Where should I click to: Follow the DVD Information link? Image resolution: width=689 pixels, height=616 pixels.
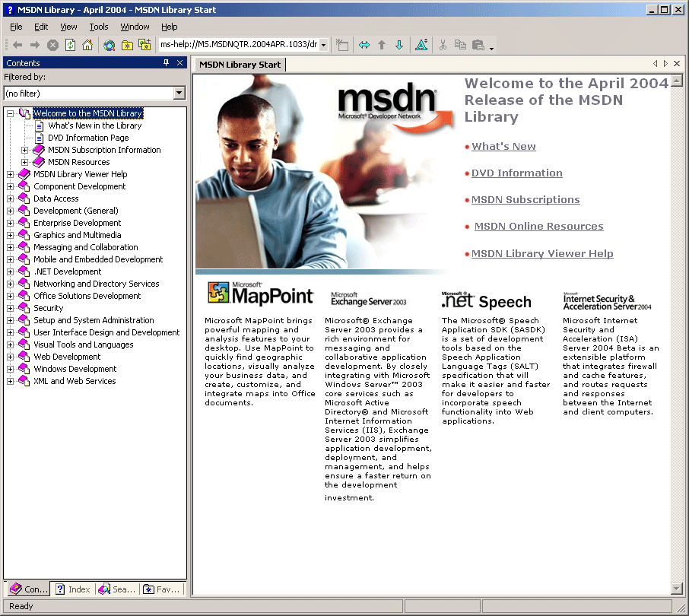pos(517,173)
